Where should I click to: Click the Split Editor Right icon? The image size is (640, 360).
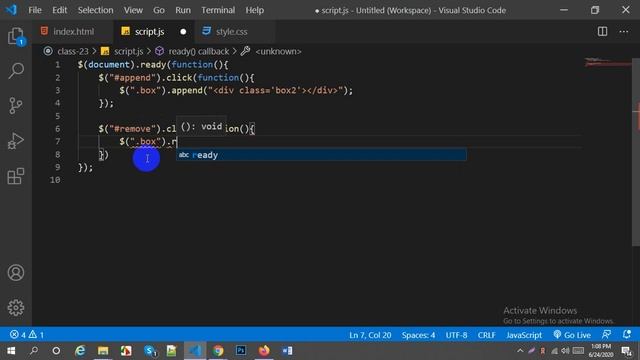click(602, 31)
